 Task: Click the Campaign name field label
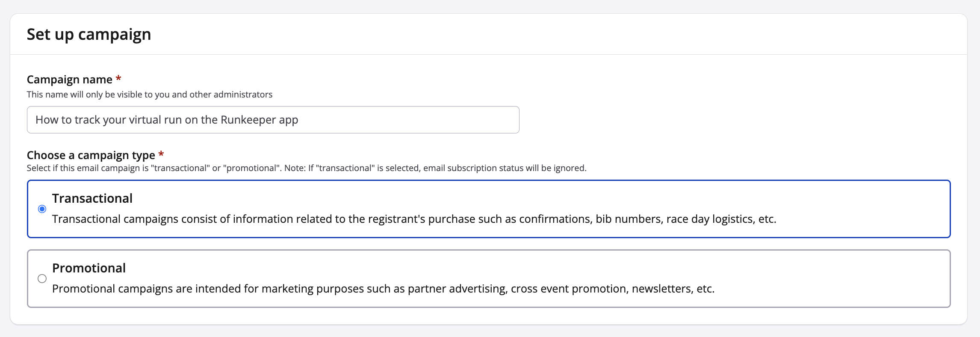[69, 80]
